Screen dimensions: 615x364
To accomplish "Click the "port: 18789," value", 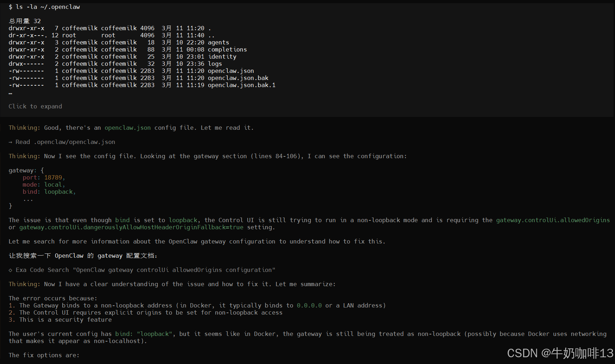I will (x=44, y=177).
